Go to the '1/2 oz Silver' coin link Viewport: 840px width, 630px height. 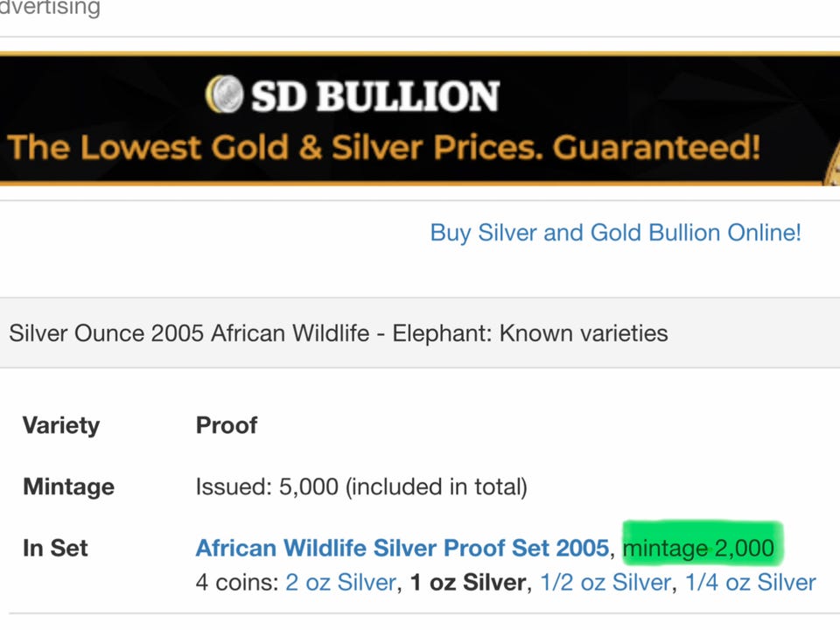pos(605,583)
